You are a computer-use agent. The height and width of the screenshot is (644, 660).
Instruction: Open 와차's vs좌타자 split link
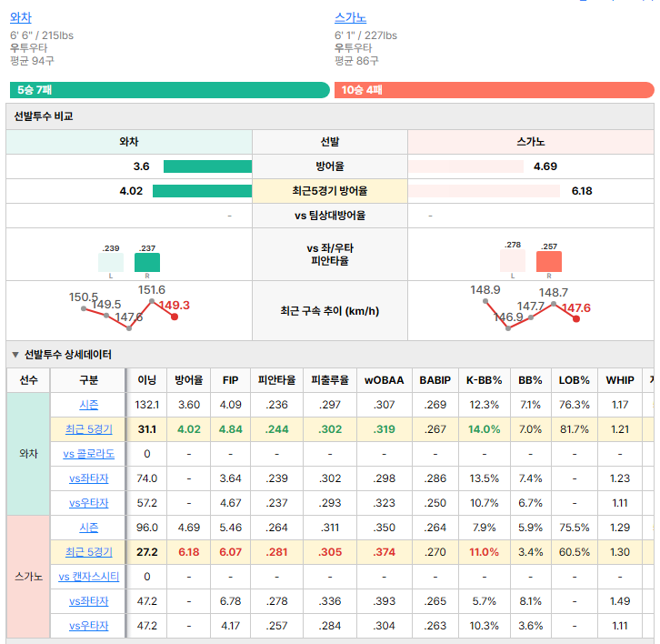[x=89, y=478]
